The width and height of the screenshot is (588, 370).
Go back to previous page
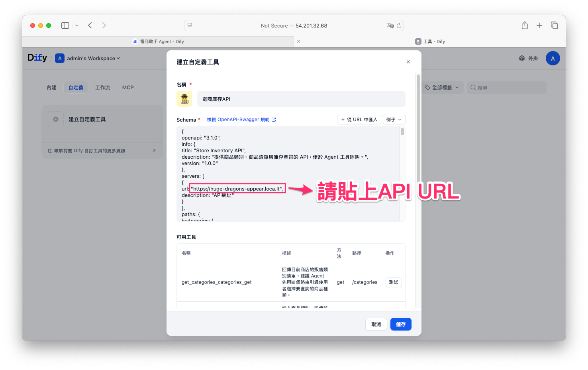coord(90,26)
